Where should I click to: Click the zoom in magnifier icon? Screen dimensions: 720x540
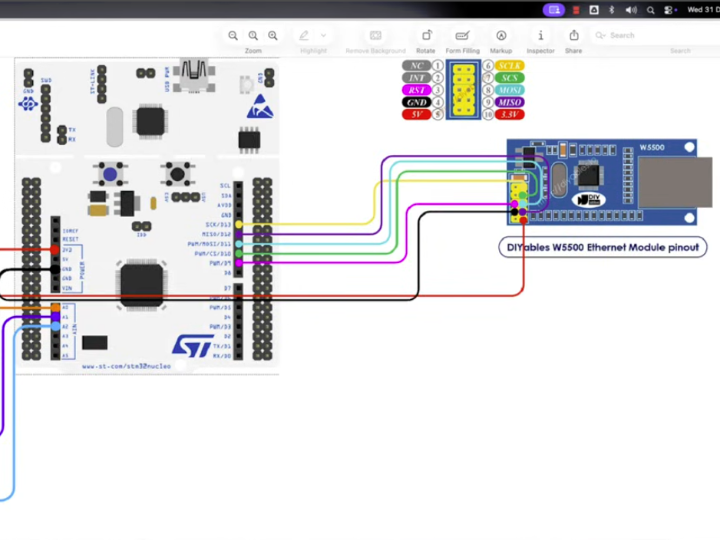[273, 35]
